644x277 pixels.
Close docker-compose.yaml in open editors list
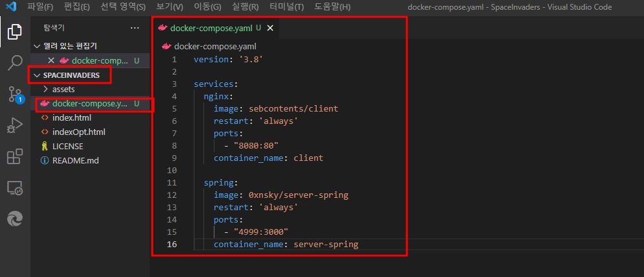pos(51,60)
